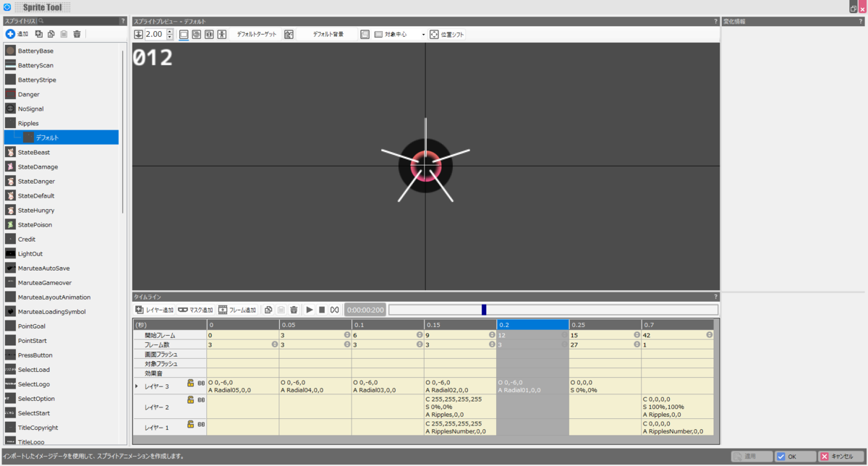Click the round button in the 開始フレーム cell showing 3
This screenshot has width=868, height=466.
tap(347, 335)
